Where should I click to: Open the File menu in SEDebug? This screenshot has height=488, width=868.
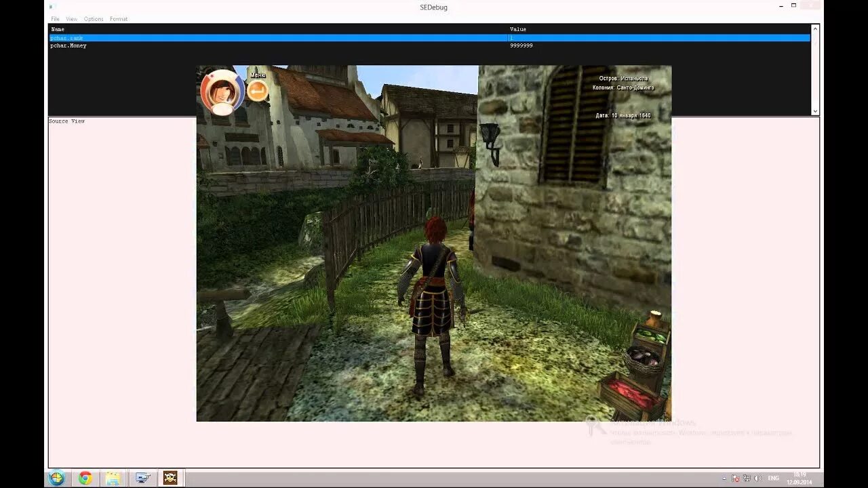55,19
